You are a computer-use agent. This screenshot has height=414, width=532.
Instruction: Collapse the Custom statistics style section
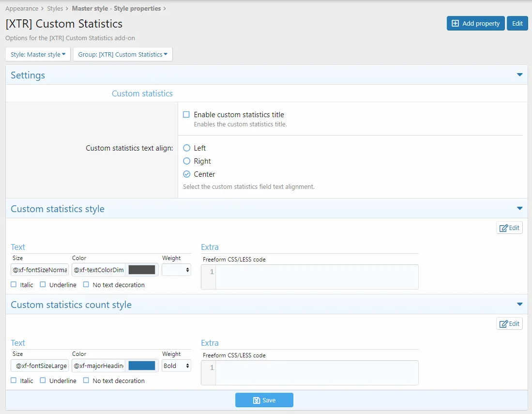click(519, 209)
